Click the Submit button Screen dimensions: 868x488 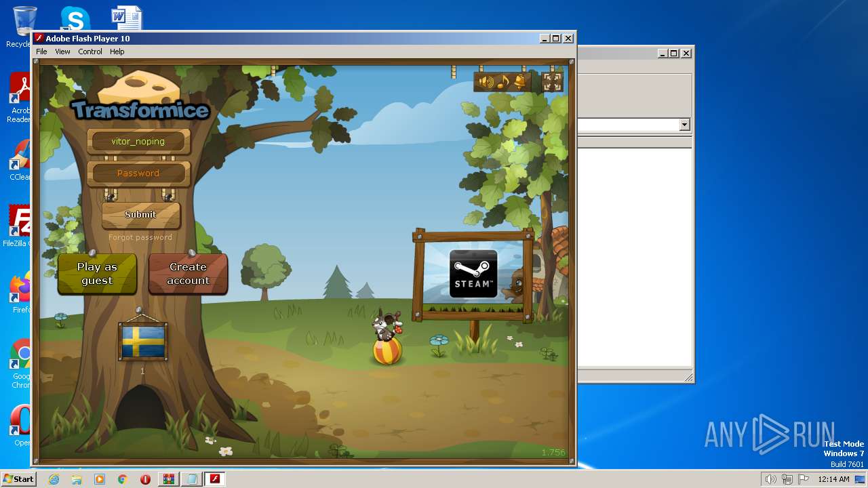pyautogui.click(x=140, y=215)
